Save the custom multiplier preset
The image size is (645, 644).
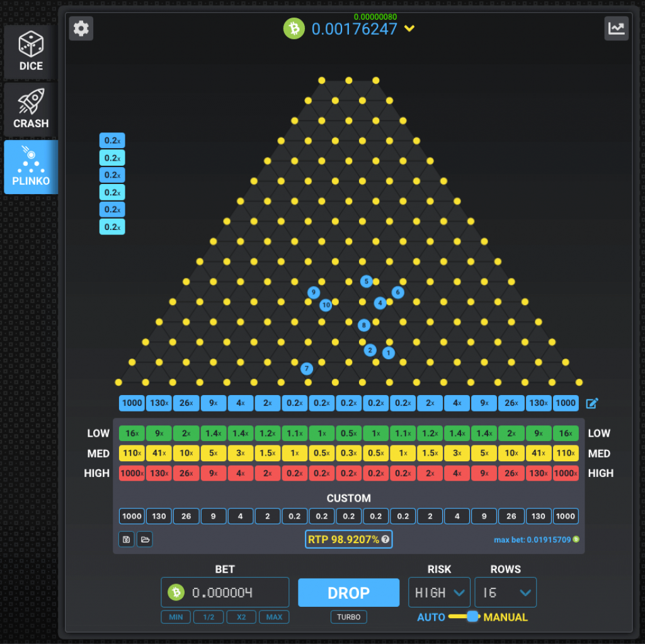click(126, 539)
